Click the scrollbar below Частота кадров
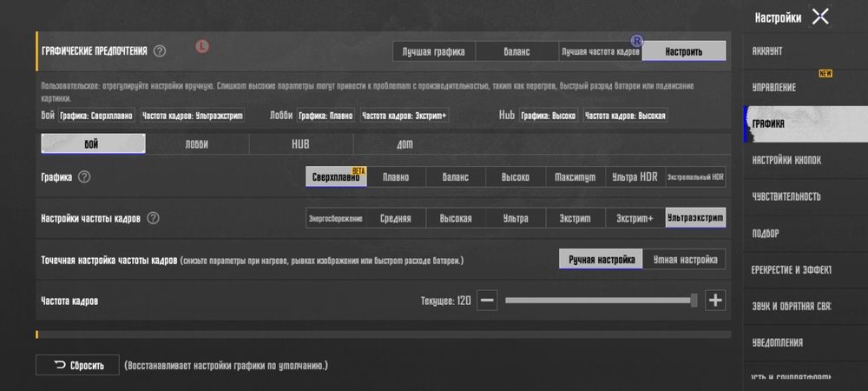This screenshot has width=868, height=391. point(384,335)
